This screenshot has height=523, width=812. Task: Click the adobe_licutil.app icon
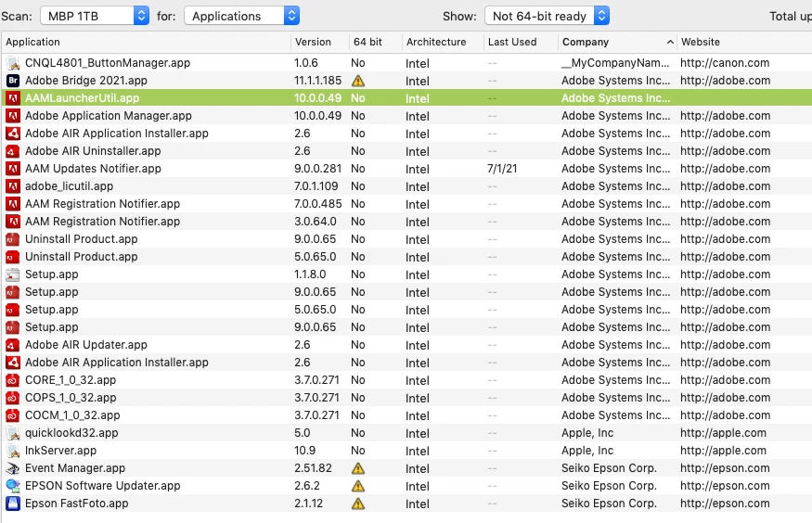(13, 186)
